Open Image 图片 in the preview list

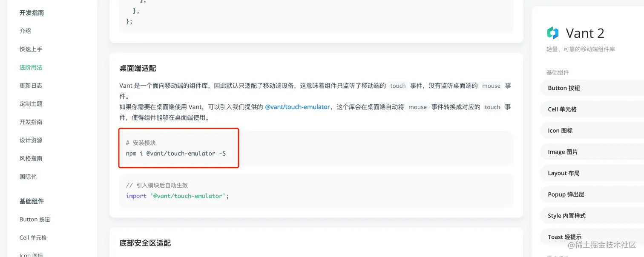pyautogui.click(x=592, y=152)
